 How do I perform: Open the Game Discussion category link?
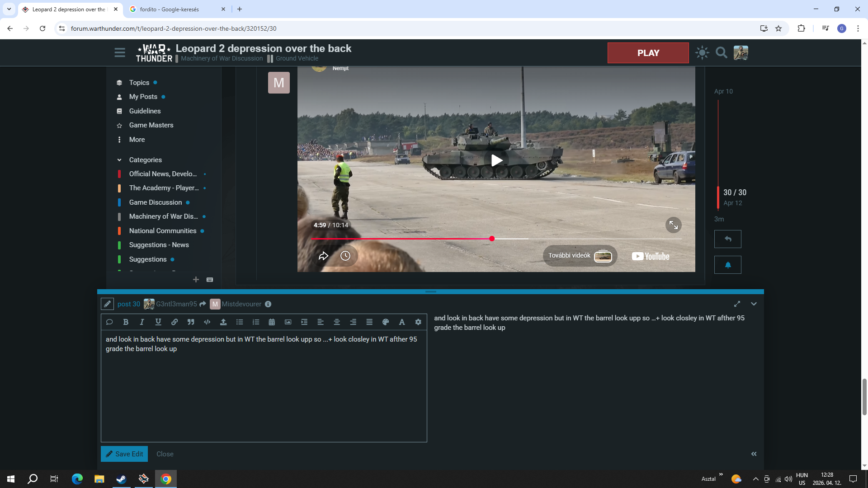[156, 202]
